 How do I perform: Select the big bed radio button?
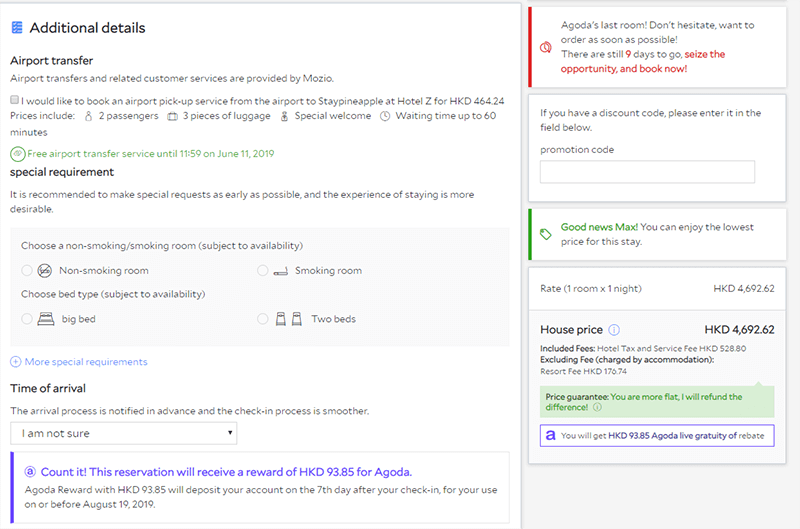(x=27, y=319)
